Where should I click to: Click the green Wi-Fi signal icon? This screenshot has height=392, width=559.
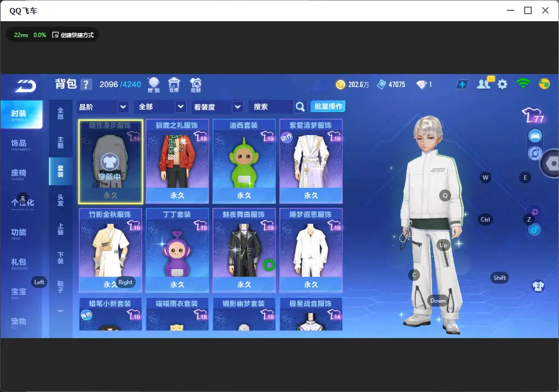tap(523, 84)
